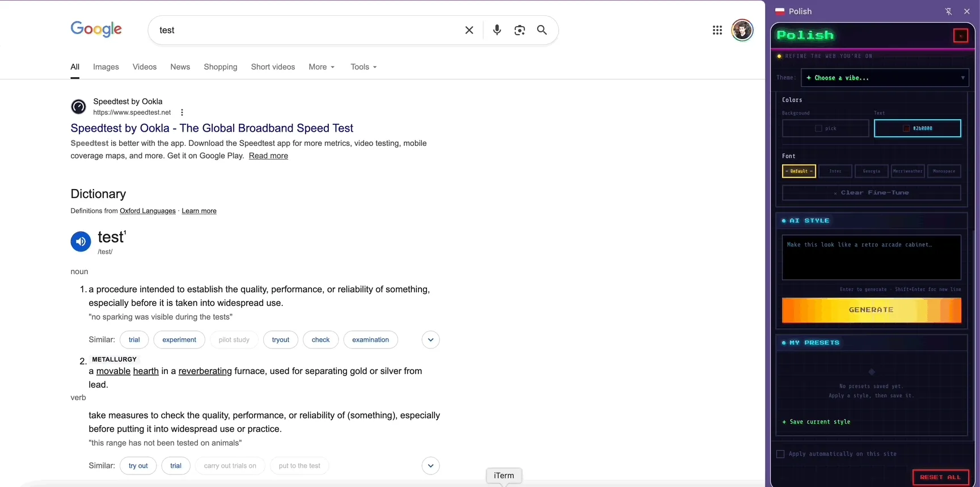The height and width of the screenshot is (487, 980).
Task: Select the Inter font option
Action: point(835,171)
